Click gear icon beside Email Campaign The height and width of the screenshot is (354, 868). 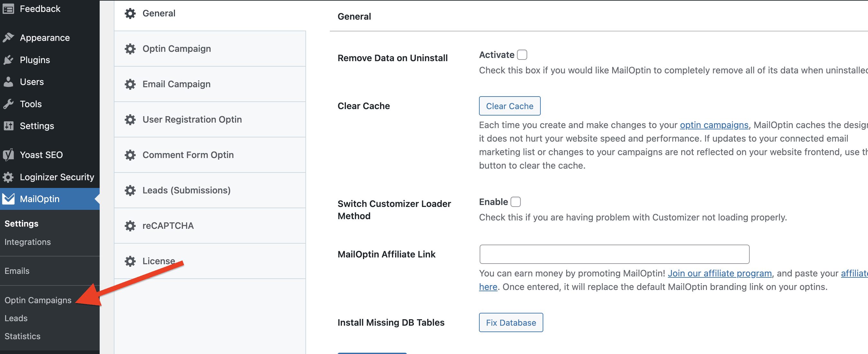[x=130, y=84]
